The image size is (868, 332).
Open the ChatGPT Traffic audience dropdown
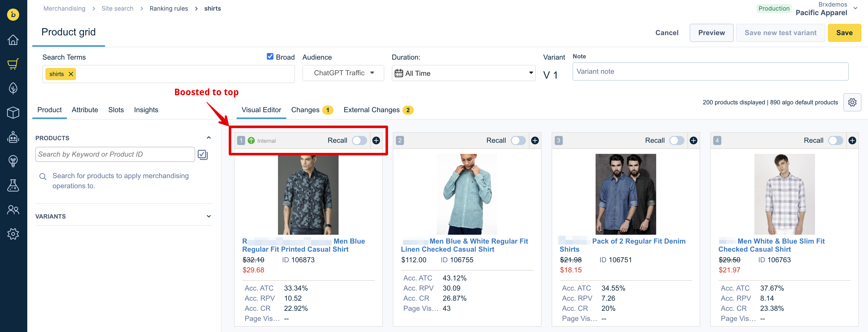(343, 73)
